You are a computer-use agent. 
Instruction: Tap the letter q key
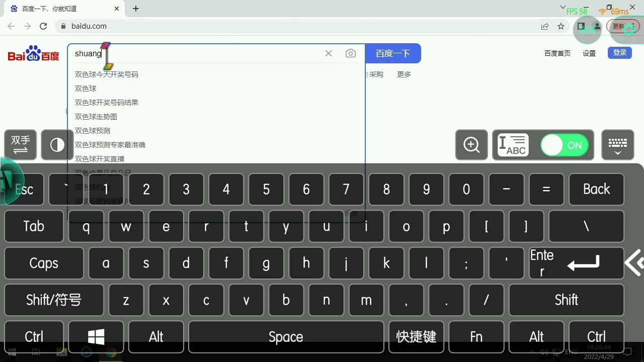[x=86, y=226]
